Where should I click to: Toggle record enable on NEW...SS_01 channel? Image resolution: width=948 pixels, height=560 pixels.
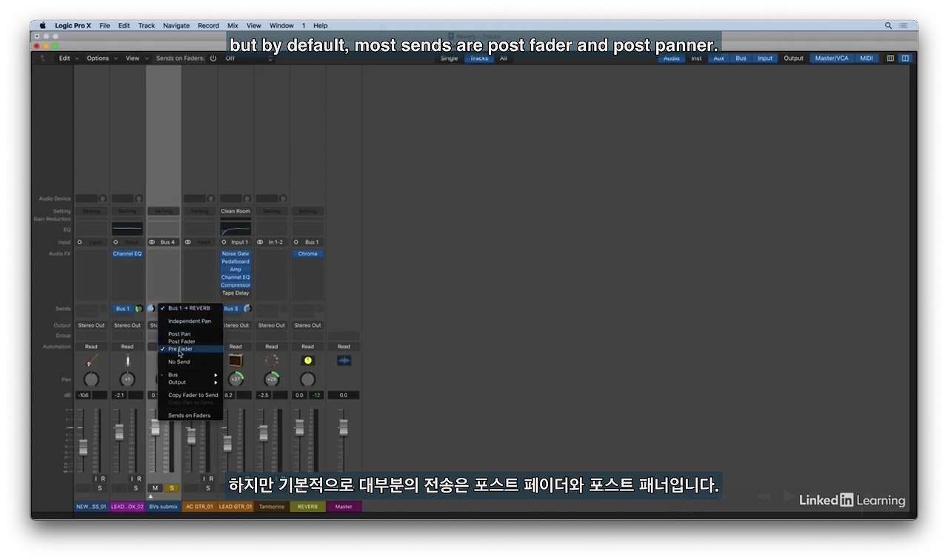(x=103, y=479)
